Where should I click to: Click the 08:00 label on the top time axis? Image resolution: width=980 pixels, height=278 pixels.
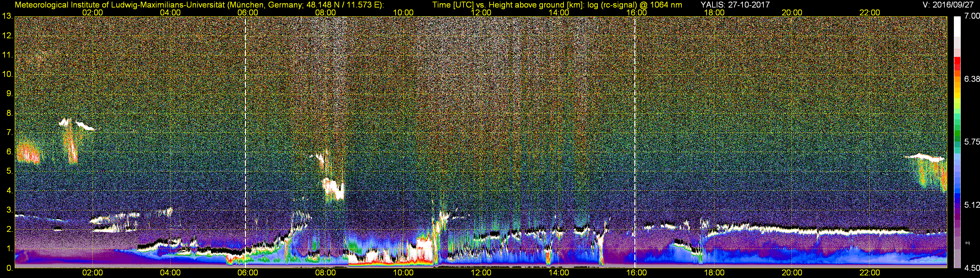(326, 12)
